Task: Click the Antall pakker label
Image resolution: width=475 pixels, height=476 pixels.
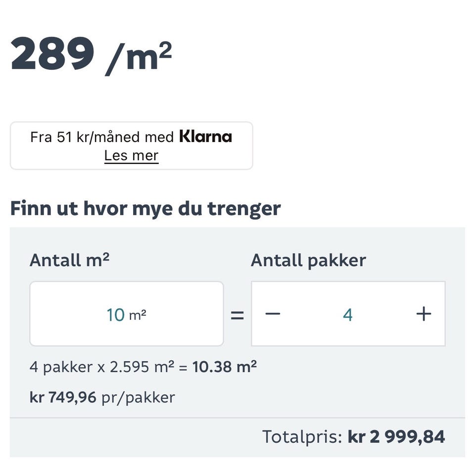Action: tap(308, 260)
